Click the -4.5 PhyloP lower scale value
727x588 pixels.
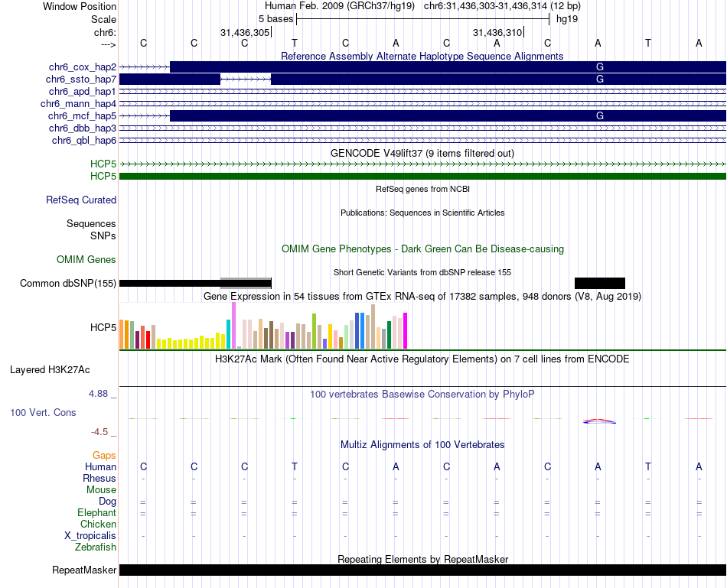[99, 432]
